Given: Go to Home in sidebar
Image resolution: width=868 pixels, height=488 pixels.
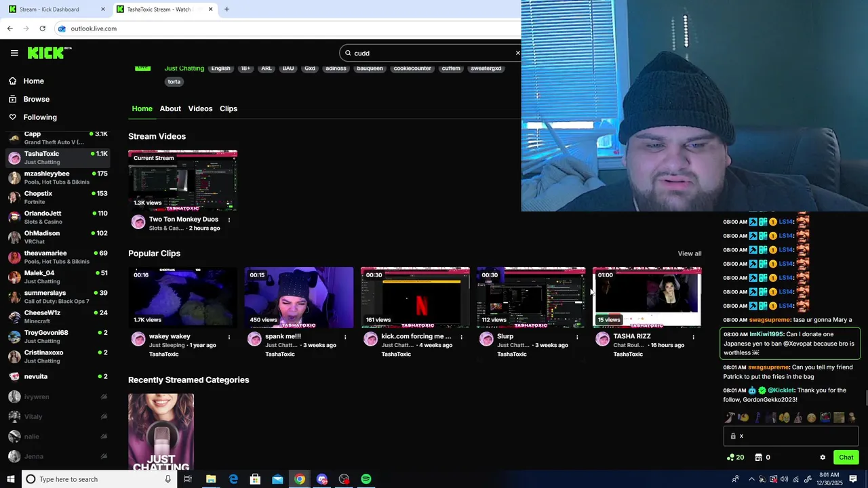Looking at the screenshot, I should [x=33, y=81].
